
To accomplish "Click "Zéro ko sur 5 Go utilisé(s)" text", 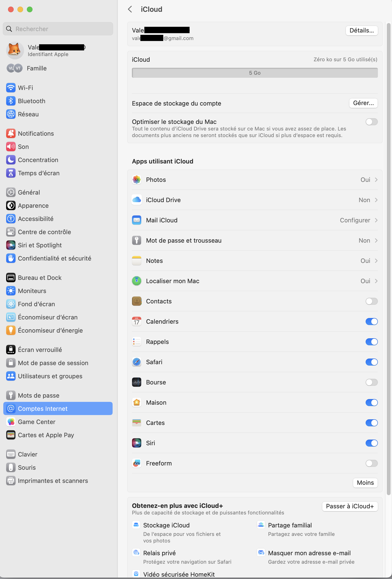I will click(345, 60).
